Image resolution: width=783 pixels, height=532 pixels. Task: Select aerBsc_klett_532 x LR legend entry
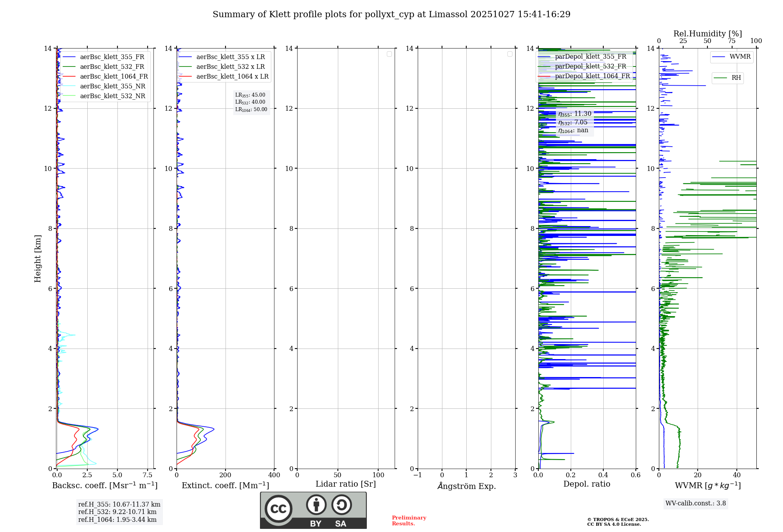click(230, 67)
